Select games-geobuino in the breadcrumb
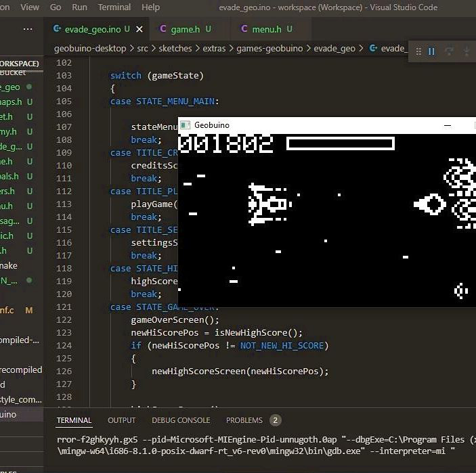The image size is (476, 473). pos(269,49)
